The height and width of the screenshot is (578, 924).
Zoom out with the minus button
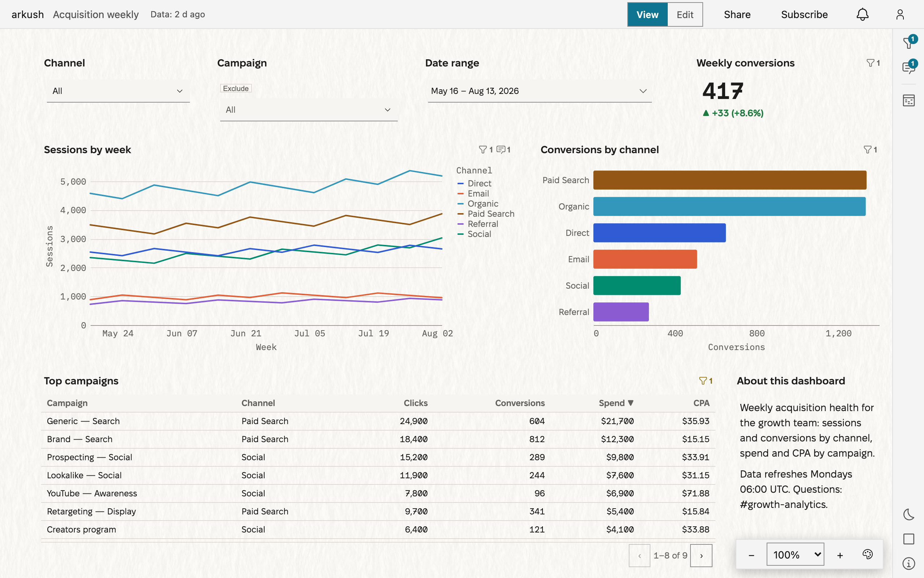751,555
